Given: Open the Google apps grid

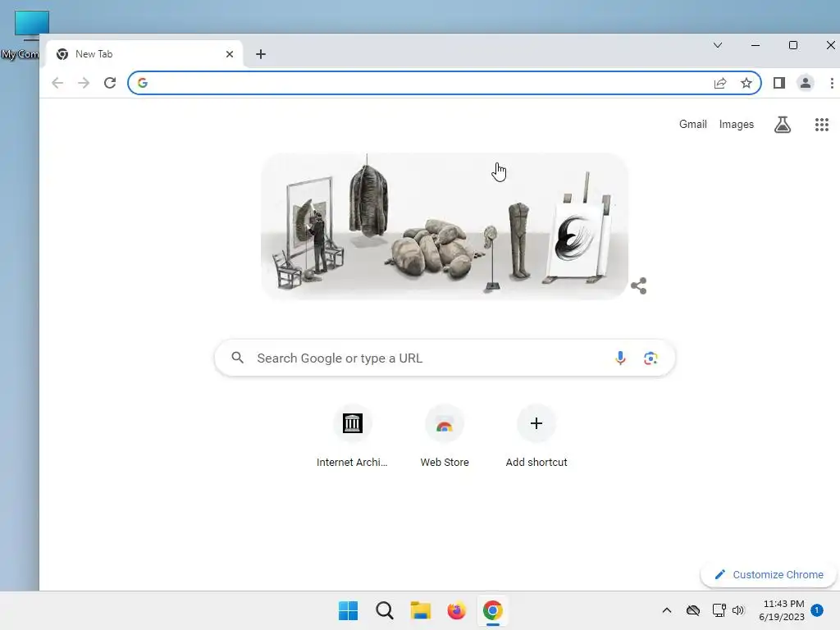Looking at the screenshot, I should pos(822,125).
